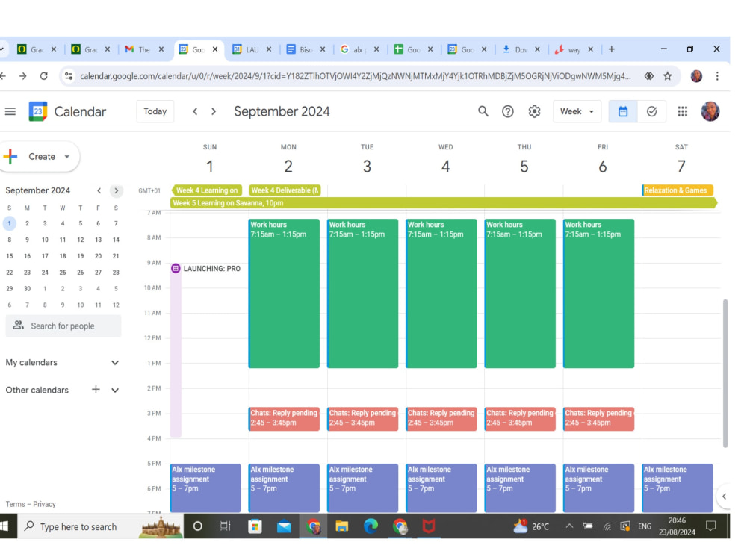Go to next month in mini calendar
Screen dimensions: 747x560
[117, 190]
